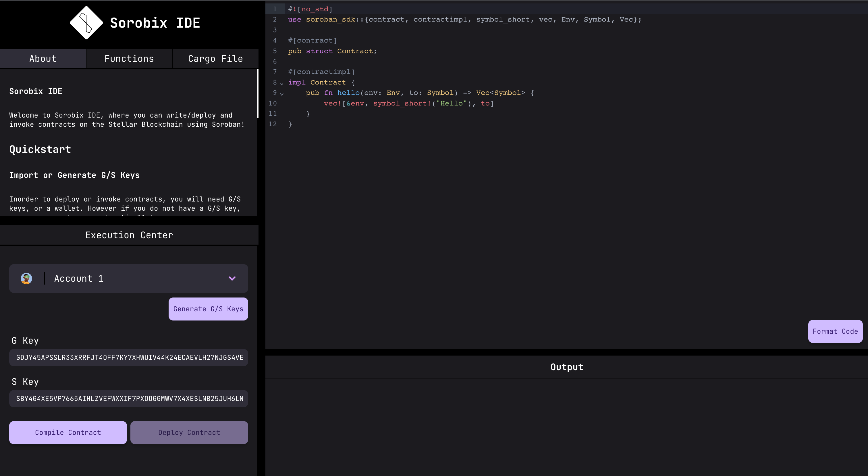Select the About tab
Screen dimensions: 868x476
[x=43, y=58]
